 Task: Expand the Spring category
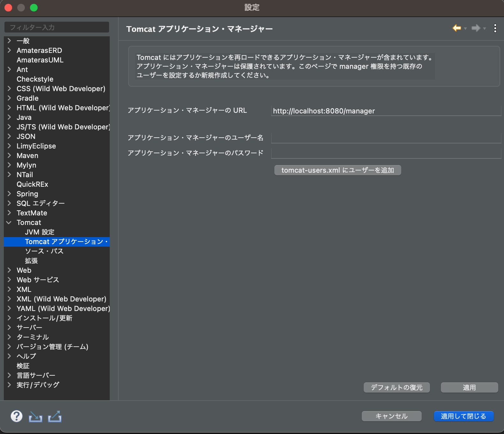point(9,193)
